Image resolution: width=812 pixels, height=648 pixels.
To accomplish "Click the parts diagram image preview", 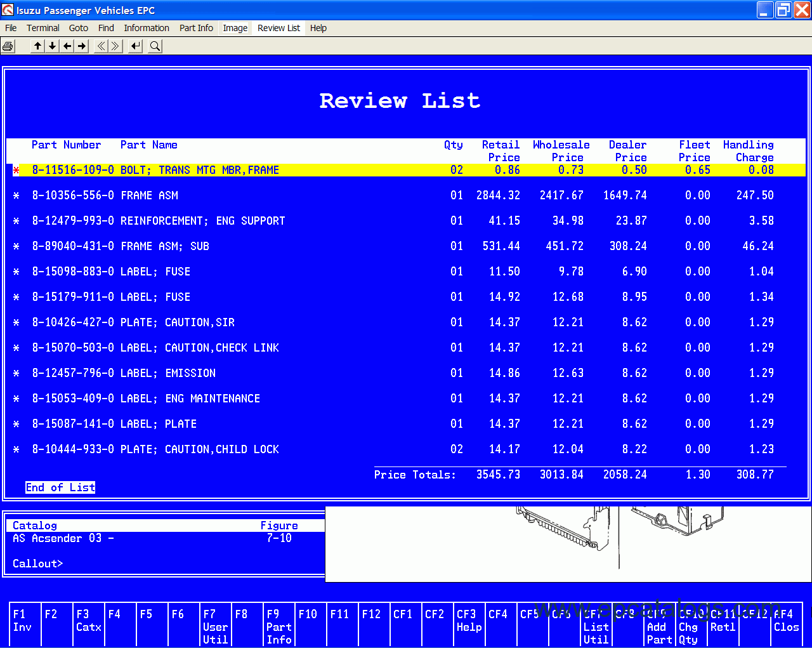I will point(568,543).
